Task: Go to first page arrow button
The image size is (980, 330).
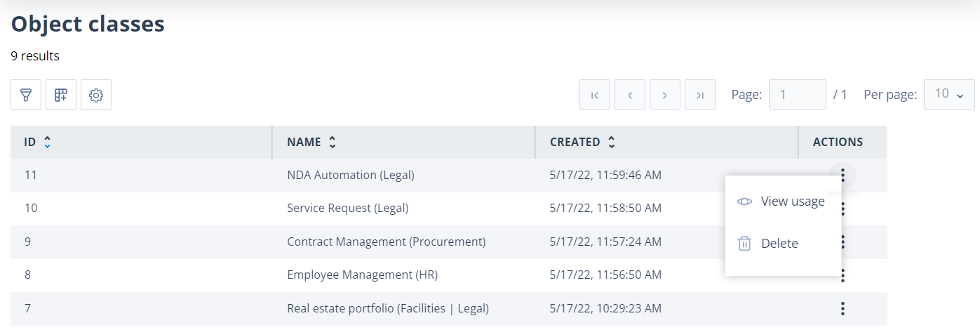Action: (x=595, y=95)
